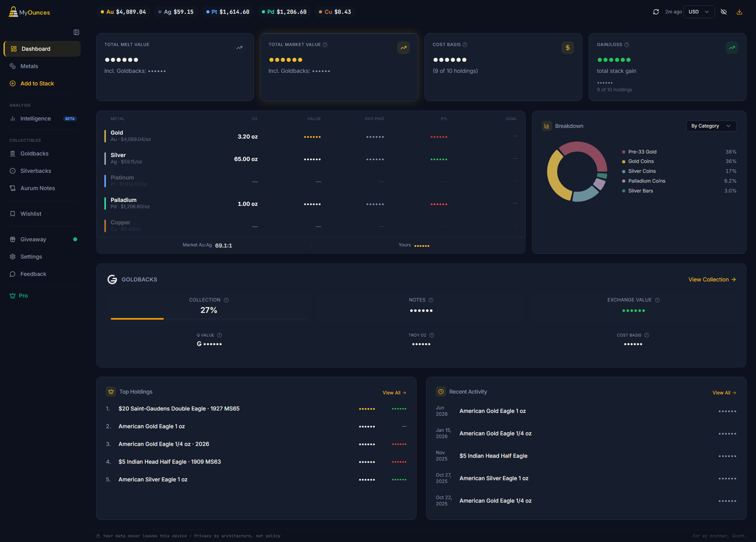This screenshot has width=756, height=542.
Task: Go to Silverbacks collectibles
Action: (42, 171)
